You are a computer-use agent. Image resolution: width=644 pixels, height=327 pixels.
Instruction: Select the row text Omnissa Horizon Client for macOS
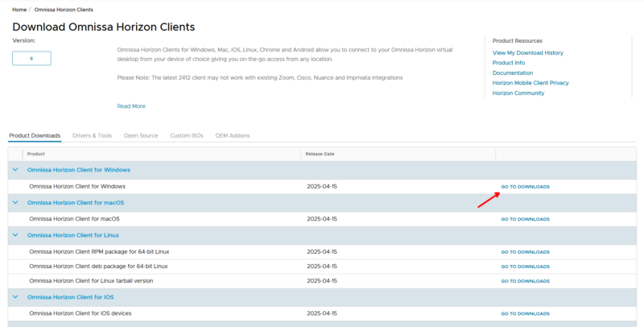tap(74, 218)
